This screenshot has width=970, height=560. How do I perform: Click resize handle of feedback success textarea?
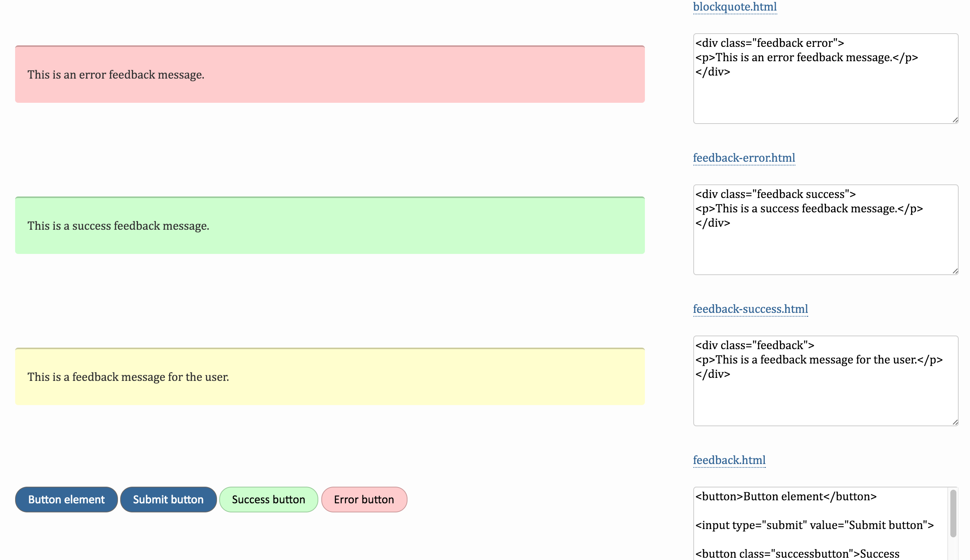[x=955, y=272]
